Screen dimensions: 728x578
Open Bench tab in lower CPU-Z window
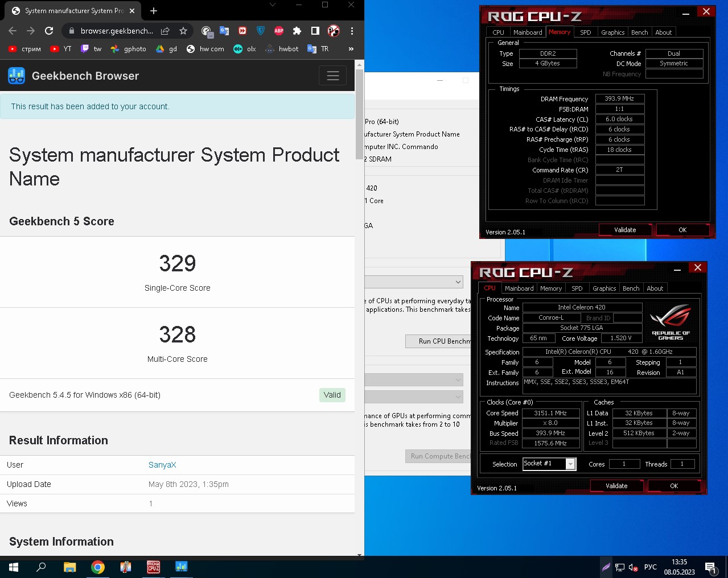(631, 288)
